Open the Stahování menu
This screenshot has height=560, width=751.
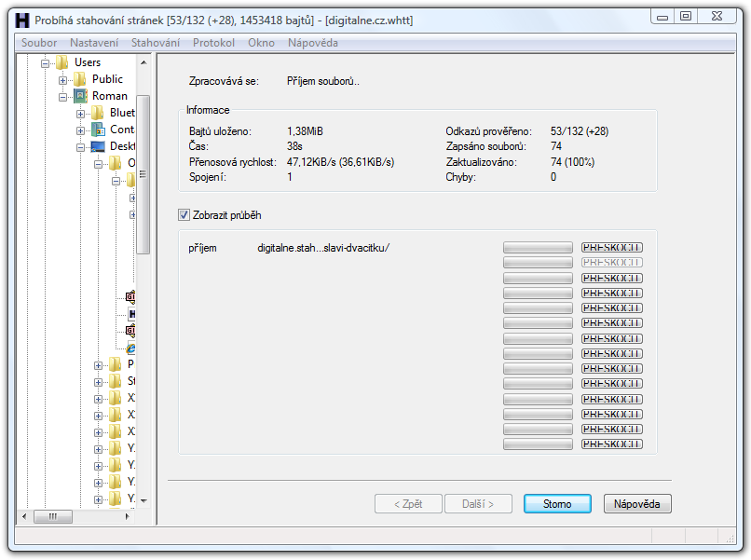coord(156,43)
